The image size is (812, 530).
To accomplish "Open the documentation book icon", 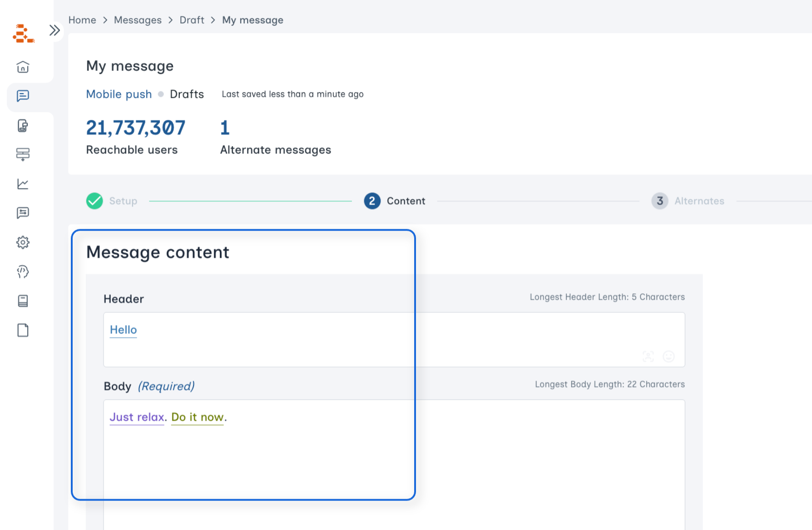I will 23,301.
